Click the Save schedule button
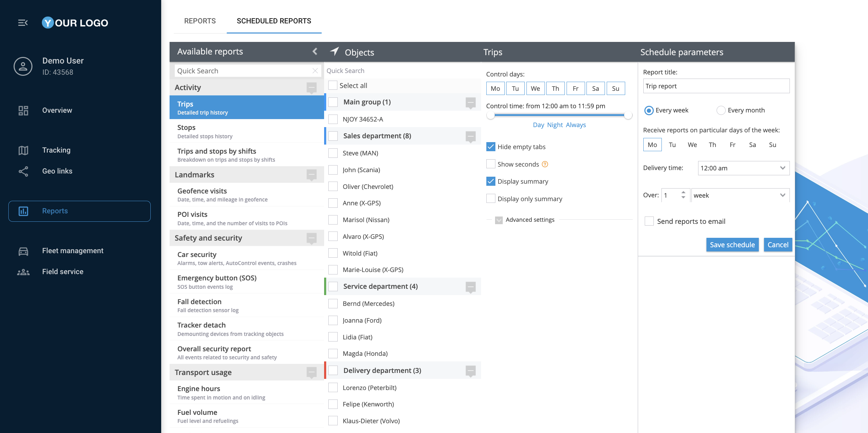 click(x=732, y=245)
